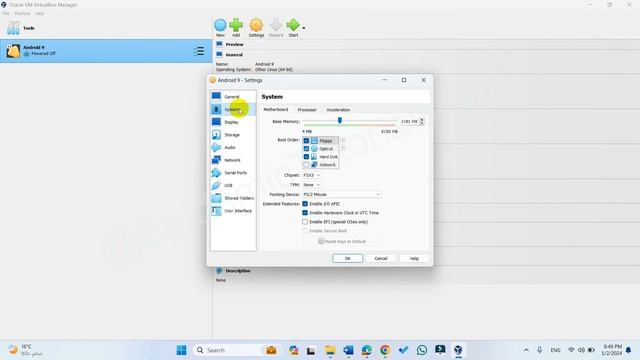Image resolution: width=640 pixels, height=360 pixels.
Task: Open the Help menu
Action: point(39,13)
